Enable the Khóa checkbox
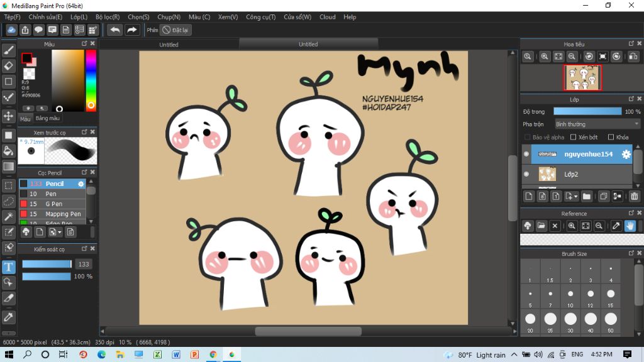Image resolution: width=644 pixels, height=362 pixels. (x=611, y=137)
